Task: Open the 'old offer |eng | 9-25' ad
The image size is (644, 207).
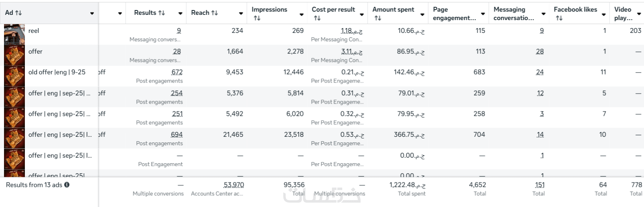Action: [57, 72]
